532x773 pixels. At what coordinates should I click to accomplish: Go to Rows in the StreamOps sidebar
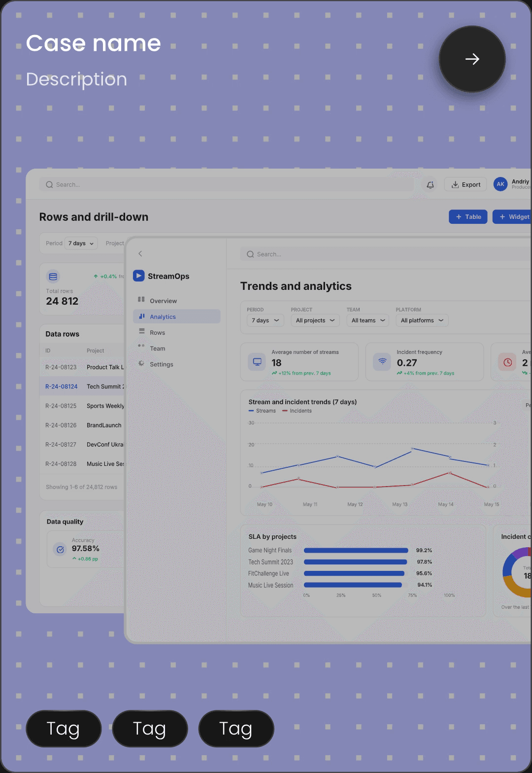tap(177, 333)
